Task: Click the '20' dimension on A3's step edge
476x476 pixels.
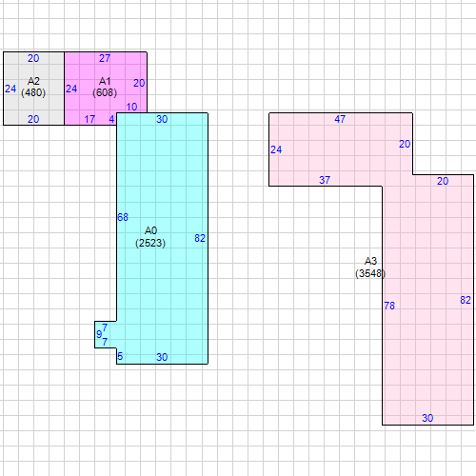Action: (x=443, y=181)
